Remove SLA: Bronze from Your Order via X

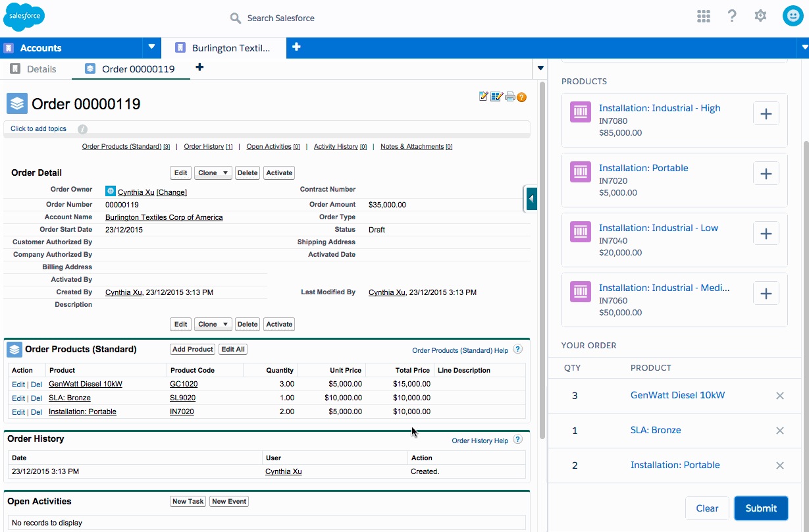click(779, 431)
